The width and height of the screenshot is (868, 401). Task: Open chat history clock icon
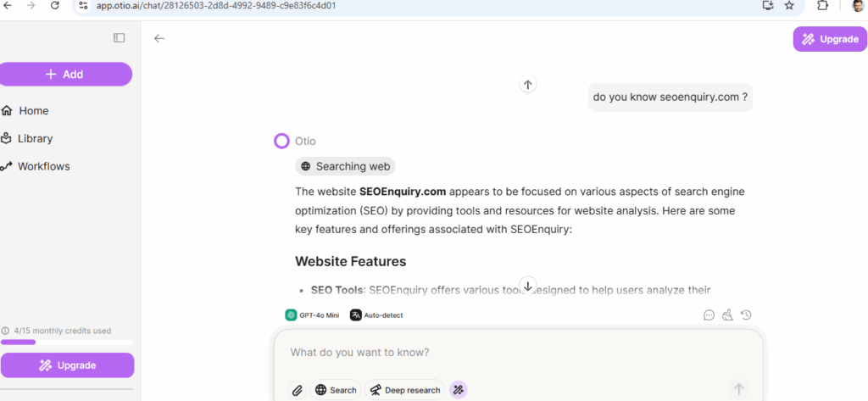(746, 315)
